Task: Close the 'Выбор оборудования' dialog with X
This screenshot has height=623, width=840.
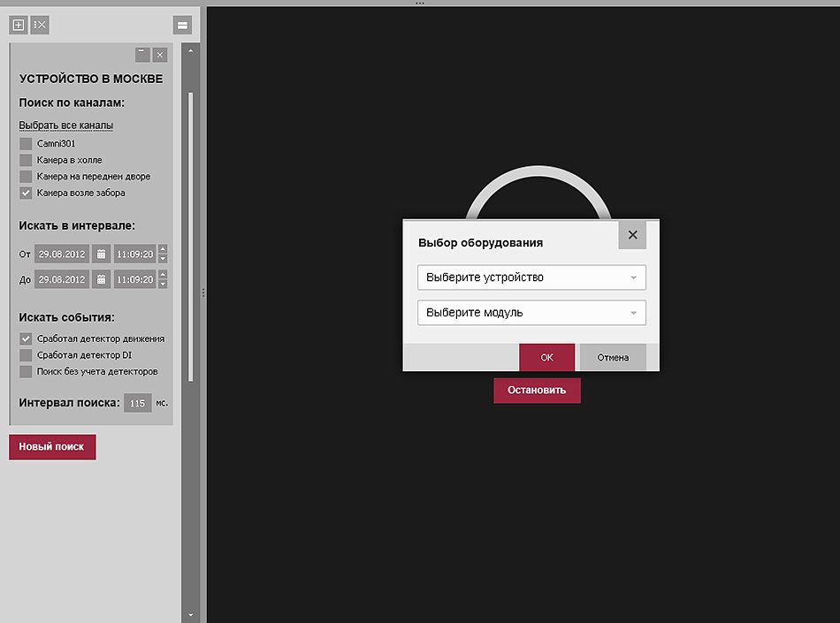Action: 632,235
